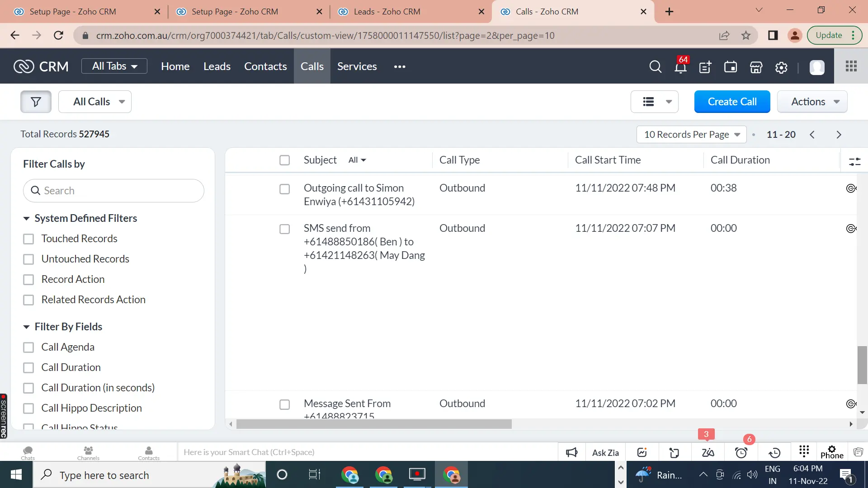Viewport: 868px width, 488px height.
Task: Open the Actions dropdown
Action: tap(812, 102)
